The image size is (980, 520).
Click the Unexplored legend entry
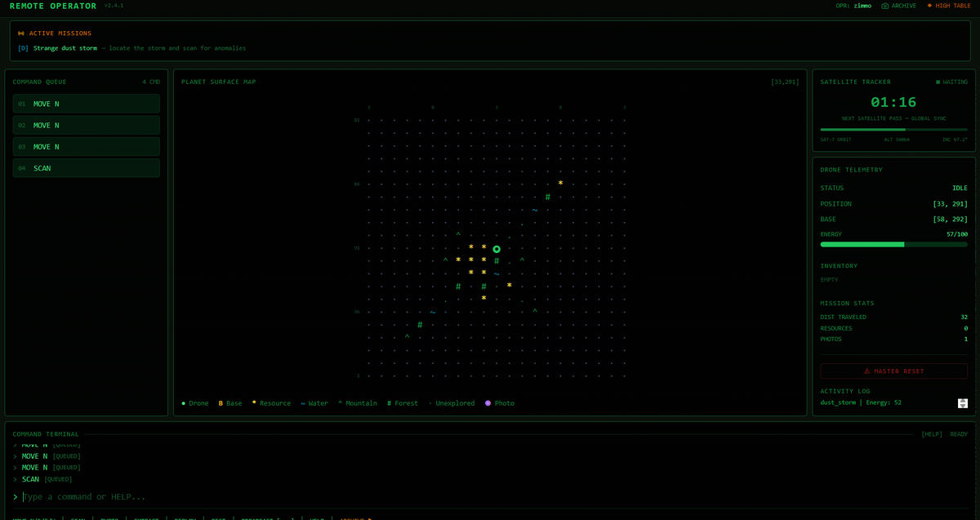click(452, 403)
